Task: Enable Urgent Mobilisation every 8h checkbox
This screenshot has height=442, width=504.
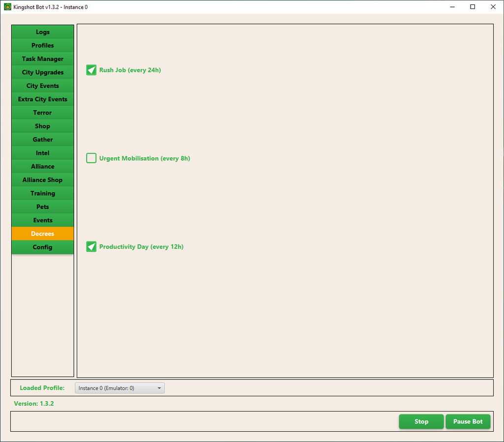Action: 91,158
